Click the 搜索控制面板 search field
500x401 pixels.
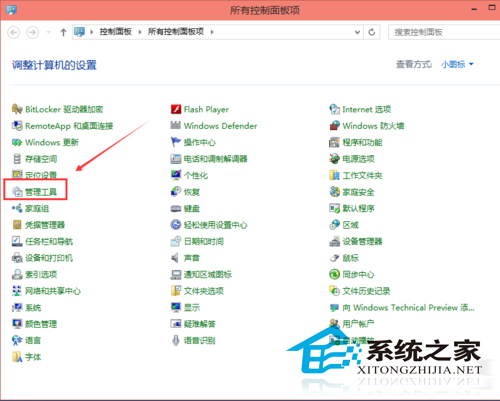[444, 32]
